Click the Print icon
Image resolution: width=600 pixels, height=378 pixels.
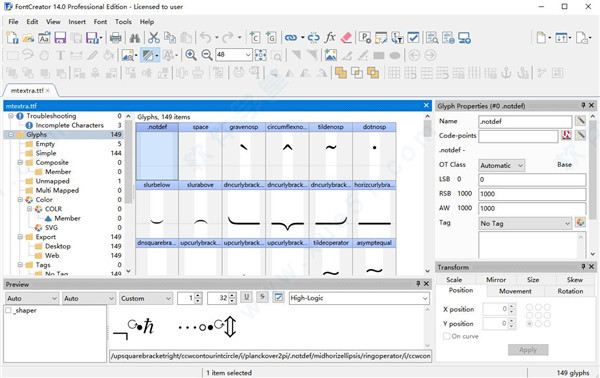tap(115, 38)
